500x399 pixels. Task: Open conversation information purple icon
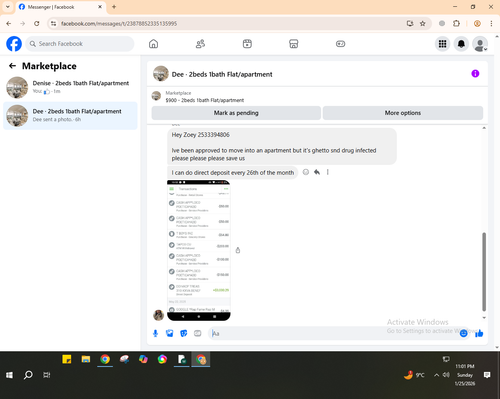475,74
